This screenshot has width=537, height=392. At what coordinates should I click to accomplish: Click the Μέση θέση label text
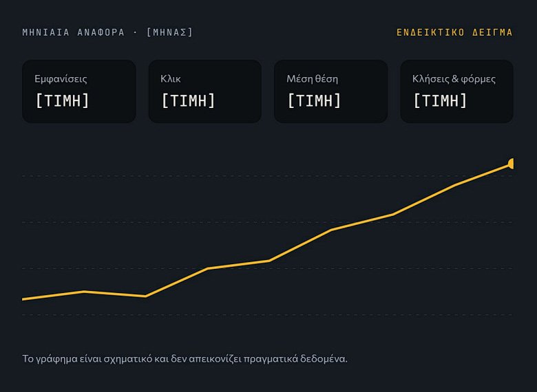click(x=313, y=79)
